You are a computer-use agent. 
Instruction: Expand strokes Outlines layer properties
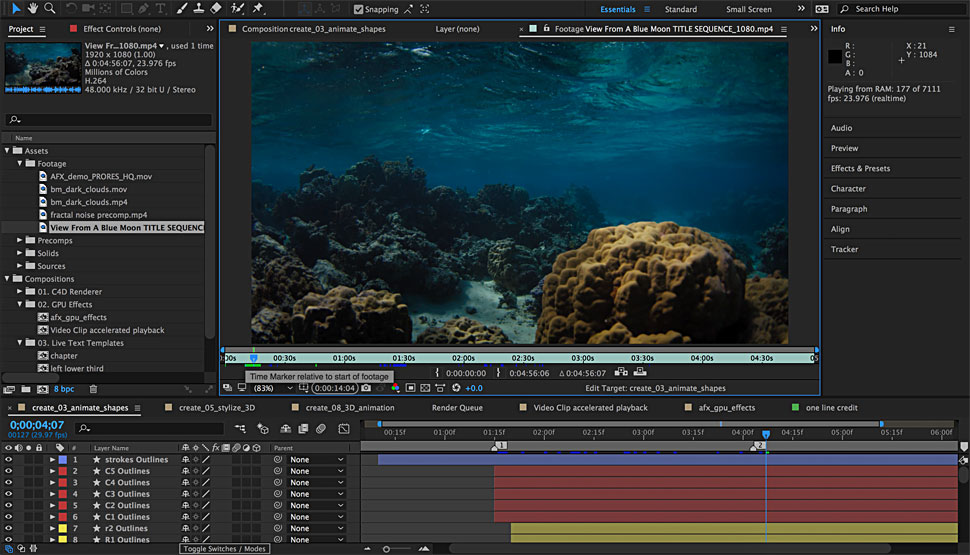click(53, 460)
